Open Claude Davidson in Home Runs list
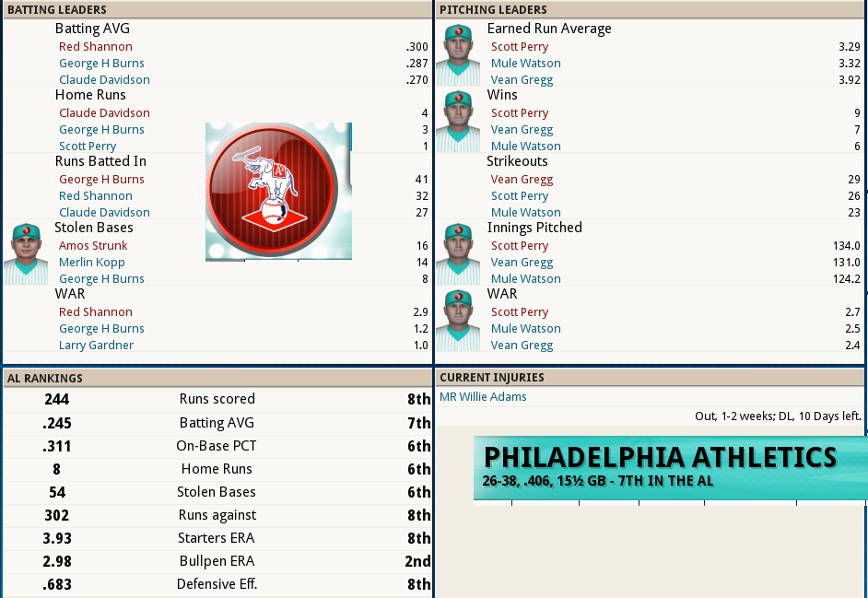Screen dimensions: 868x598 point(104,113)
